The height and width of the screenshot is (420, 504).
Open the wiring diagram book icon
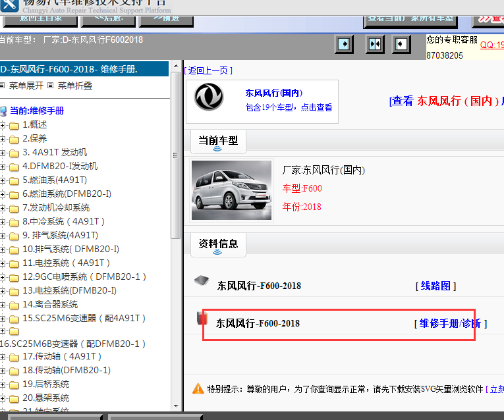(202, 280)
